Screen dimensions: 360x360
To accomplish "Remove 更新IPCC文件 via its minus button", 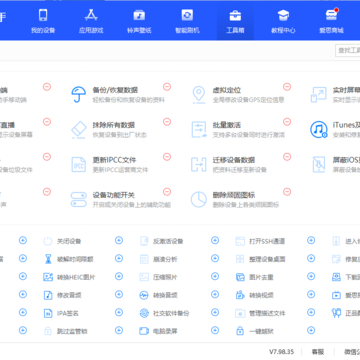I will click(167, 157).
